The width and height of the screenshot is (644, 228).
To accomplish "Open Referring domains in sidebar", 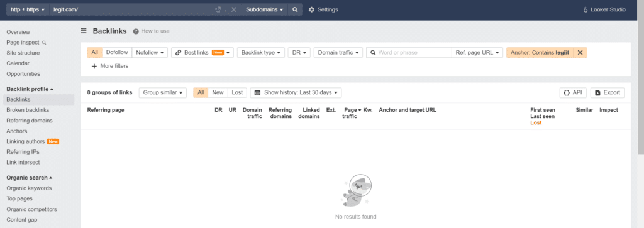I will pos(29,121).
